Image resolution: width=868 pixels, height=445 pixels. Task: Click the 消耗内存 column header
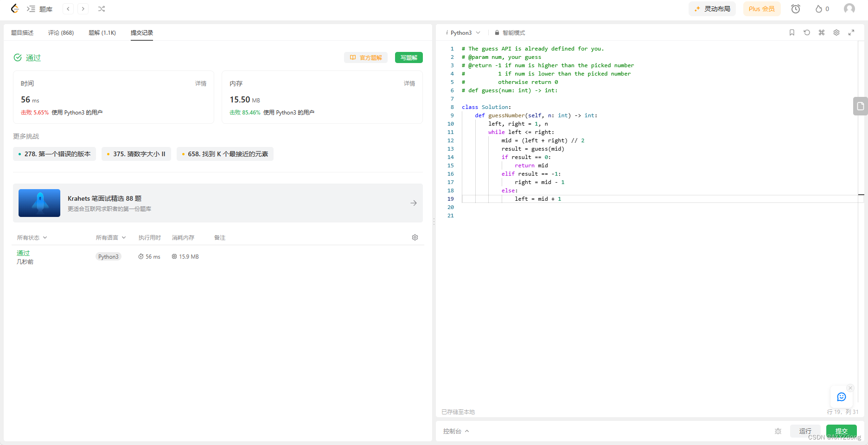pos(183,238)
